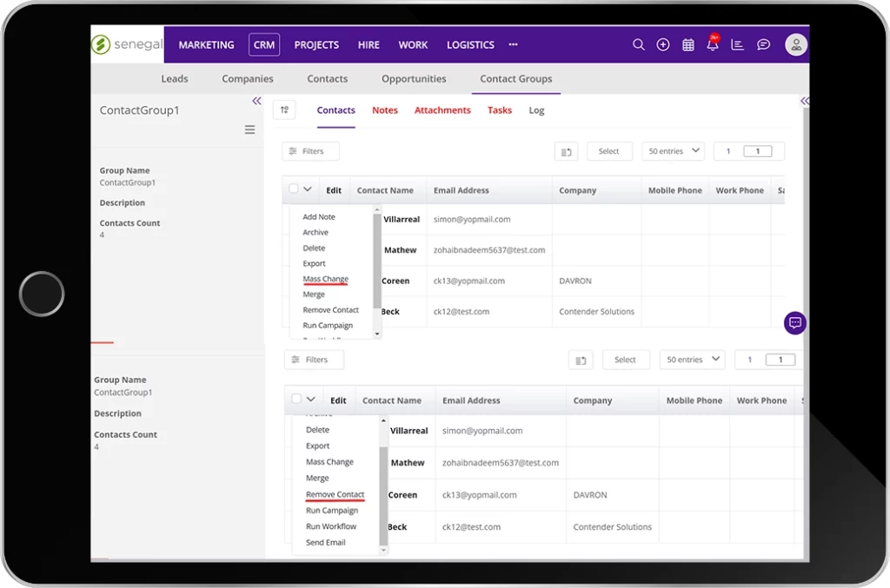This screenshot has width=890, height=588.
Task: Click column layout icon in upper toolbar
Action: tap(566, 151)
